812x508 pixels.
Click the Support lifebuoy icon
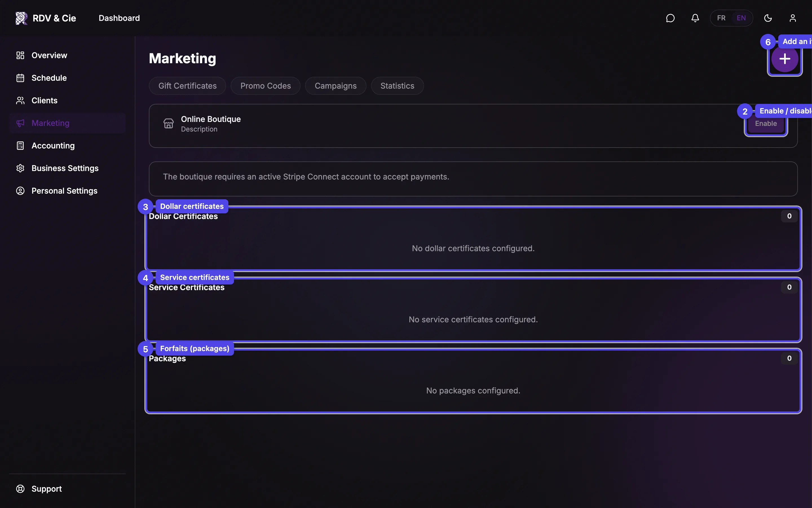point(21,489)
